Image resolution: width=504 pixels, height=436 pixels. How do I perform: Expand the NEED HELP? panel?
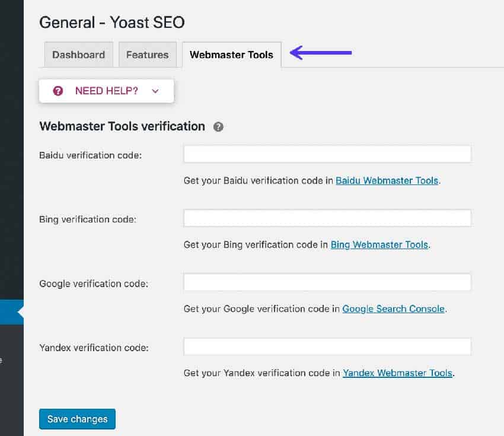(106, 91)
